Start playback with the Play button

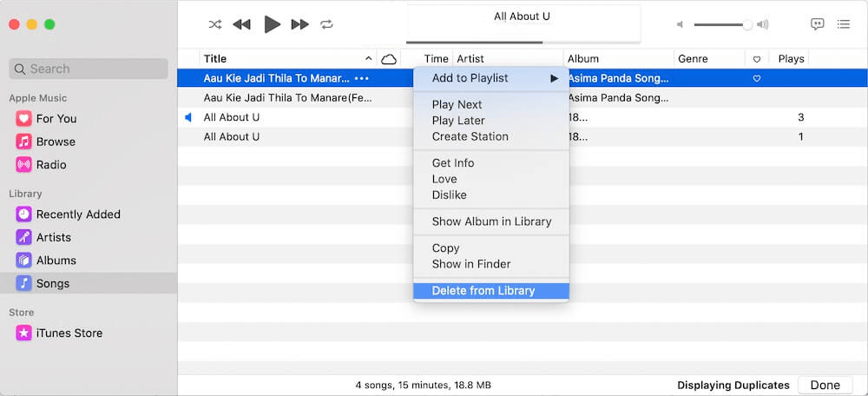point(272,24)
